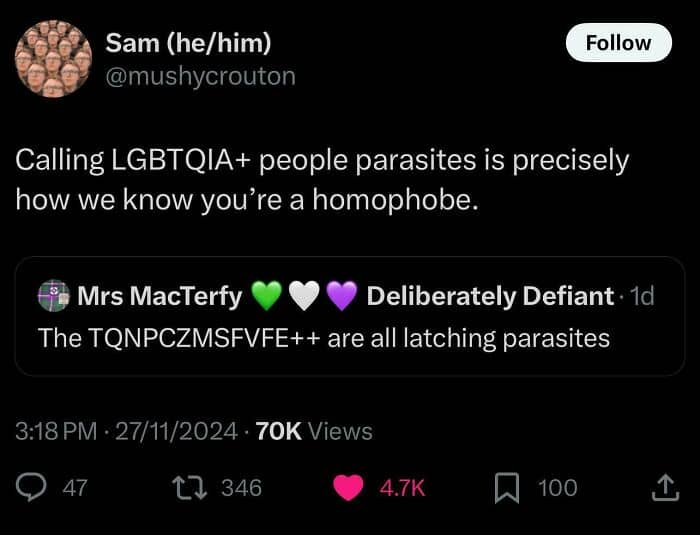Open the quoted post about latching parasites
700x535 pixels.
pos(324,338)
